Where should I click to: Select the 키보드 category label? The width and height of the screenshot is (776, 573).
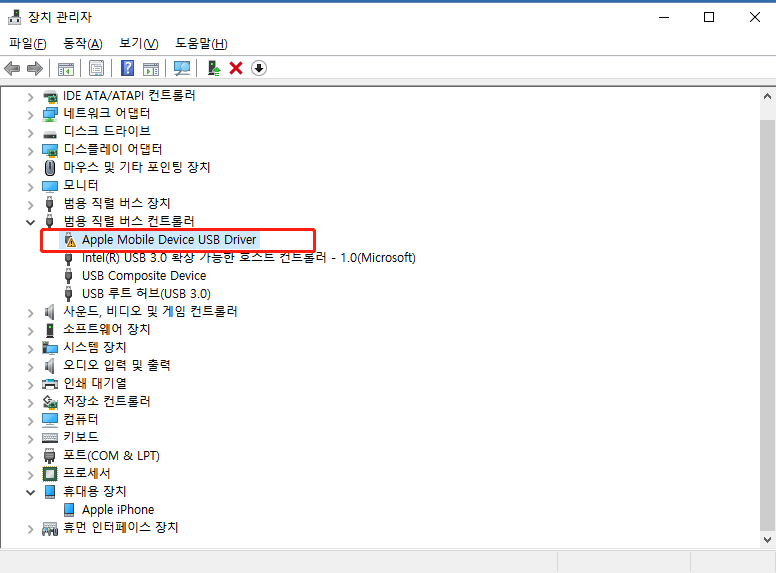click(81, 437)
